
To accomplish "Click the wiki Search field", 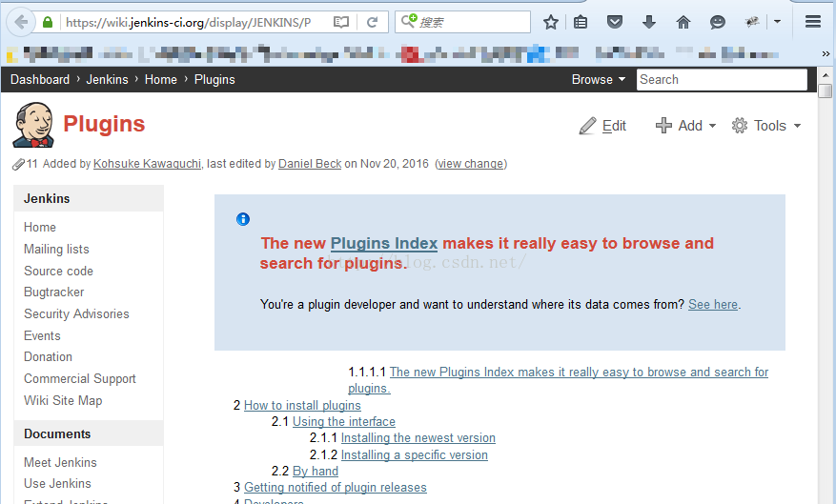I will click(722, 79).
